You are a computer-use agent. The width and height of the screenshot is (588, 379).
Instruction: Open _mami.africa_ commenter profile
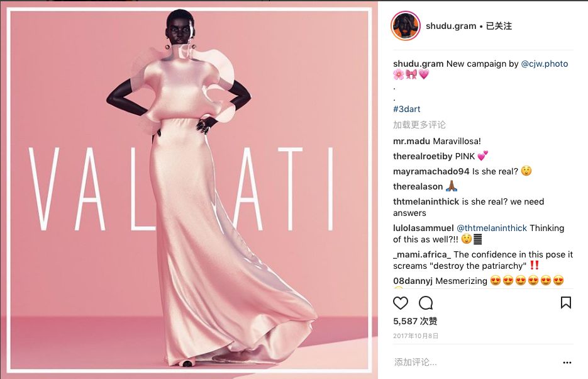point(422,254)
